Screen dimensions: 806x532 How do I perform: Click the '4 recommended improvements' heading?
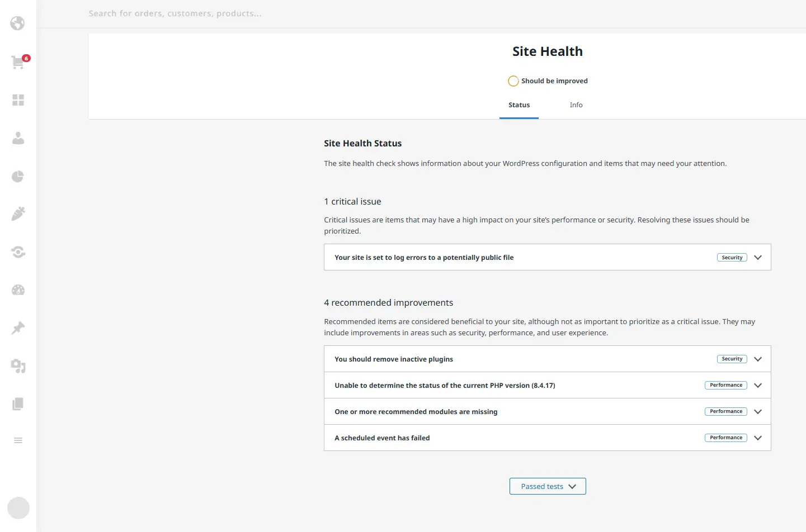tap(389, 303)
